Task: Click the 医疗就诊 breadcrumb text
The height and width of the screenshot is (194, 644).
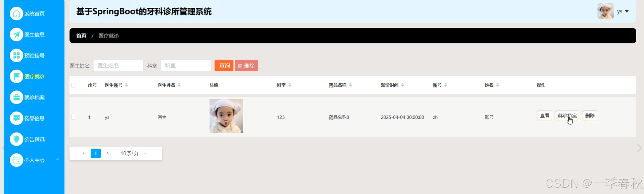Action: pos(109,36)
